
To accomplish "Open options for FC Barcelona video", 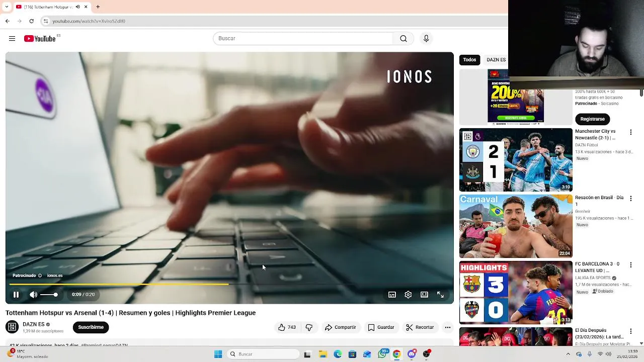I will 631,265.
